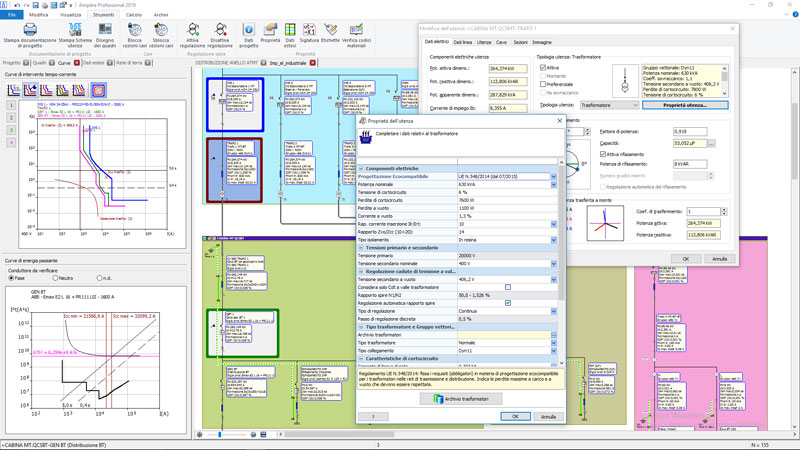Select n.d. conductor radio button

tap(99, 278)
